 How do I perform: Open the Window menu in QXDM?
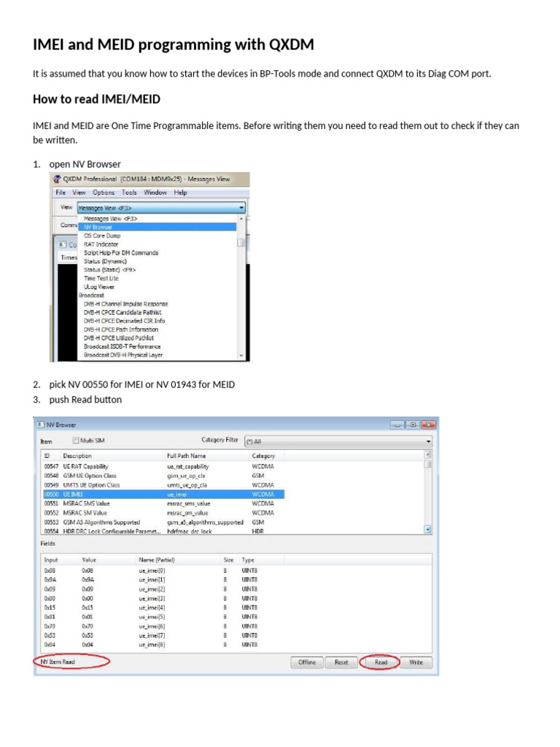coord(155,193)
